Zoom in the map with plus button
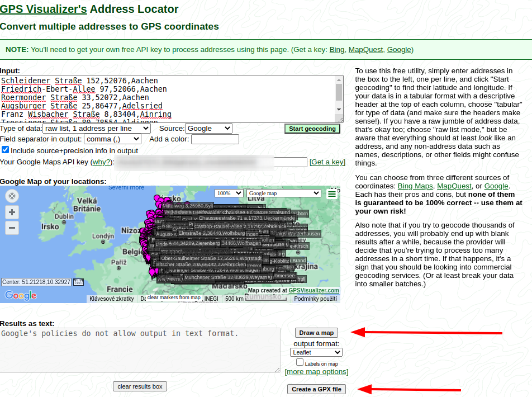 12,212
